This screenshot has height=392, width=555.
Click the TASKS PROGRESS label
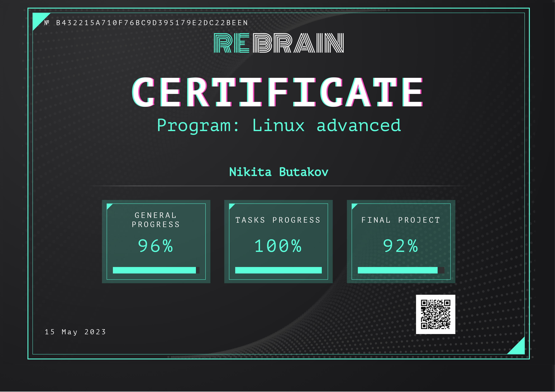coord(278,220)
